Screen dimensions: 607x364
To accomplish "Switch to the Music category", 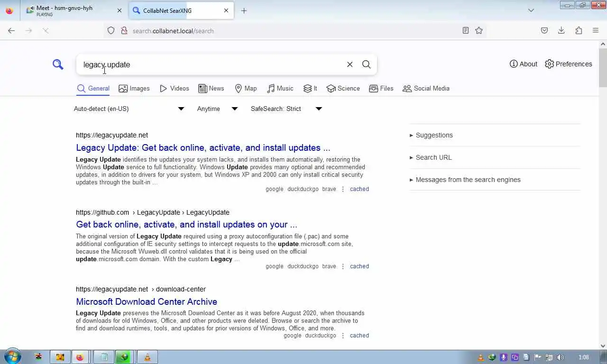I will coord(280,89).
